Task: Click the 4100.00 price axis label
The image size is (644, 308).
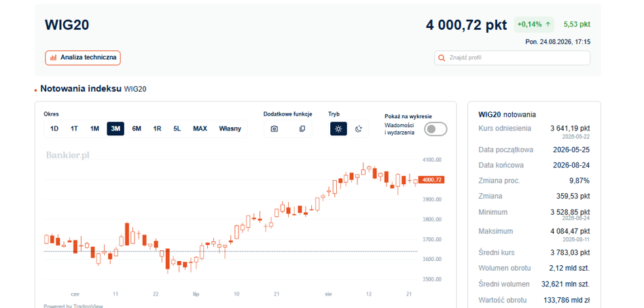Action: pos(431,160)
